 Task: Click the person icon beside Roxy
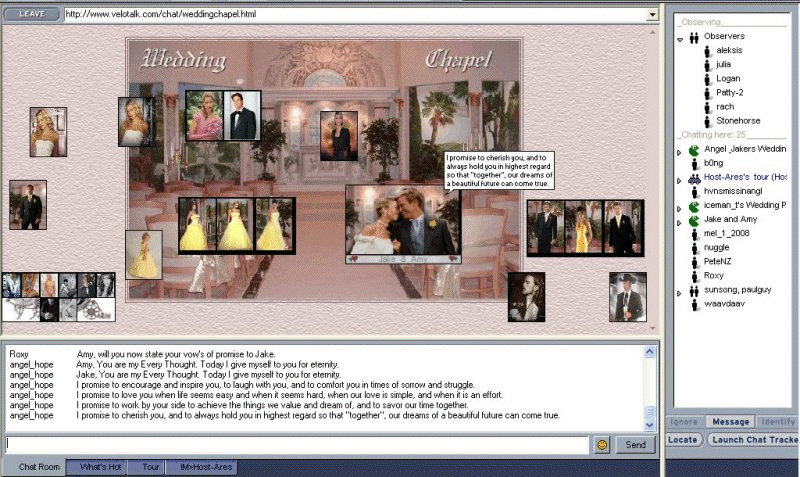[x=694, y=274]
